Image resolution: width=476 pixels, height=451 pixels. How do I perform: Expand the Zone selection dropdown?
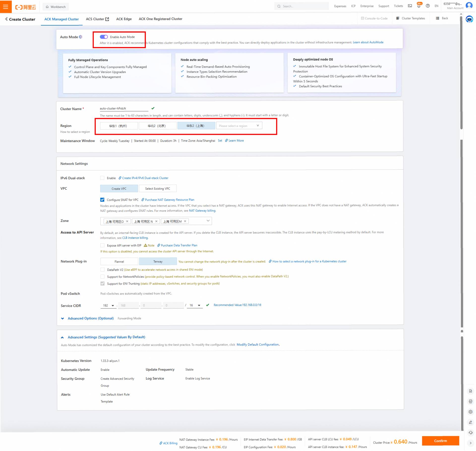208,221
